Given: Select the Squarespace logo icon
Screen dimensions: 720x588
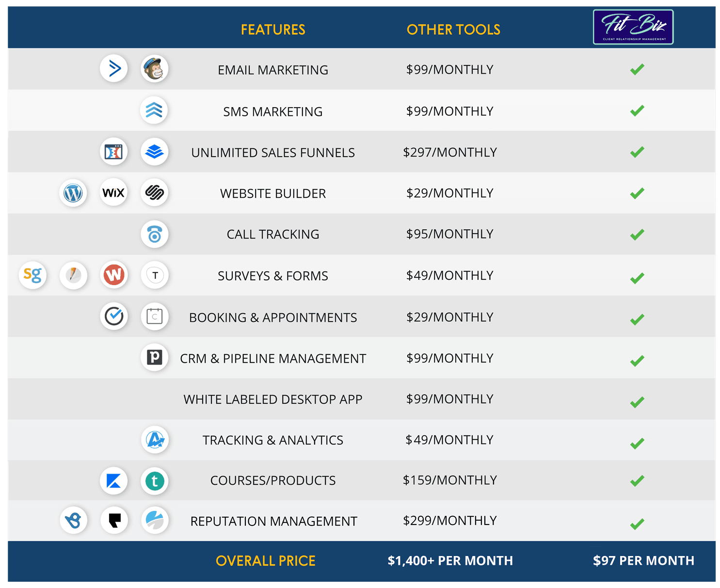Looking at the screenshot, I should [x=154, y=193].
